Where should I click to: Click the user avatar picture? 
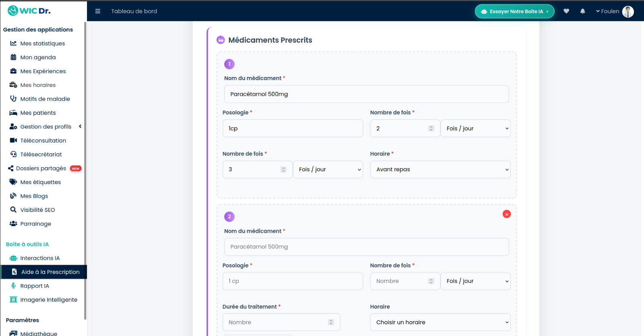click(x=628, y=12)
